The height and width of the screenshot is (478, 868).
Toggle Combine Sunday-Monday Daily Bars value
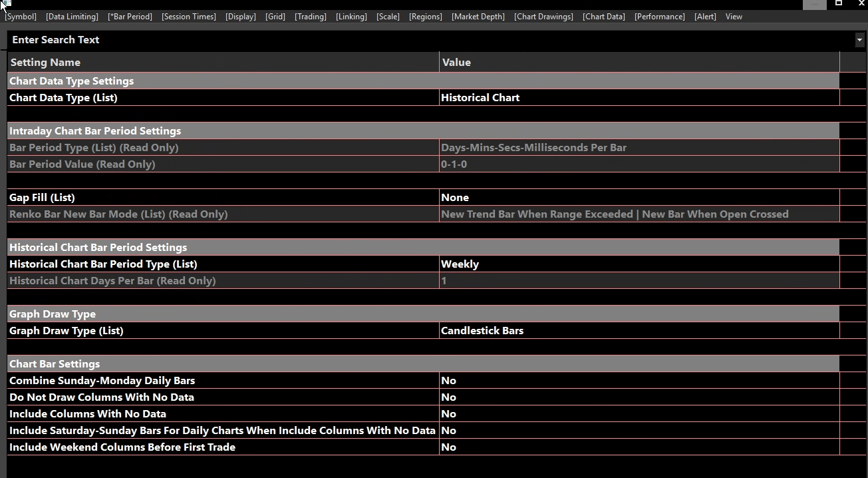[x=639, y=381]
